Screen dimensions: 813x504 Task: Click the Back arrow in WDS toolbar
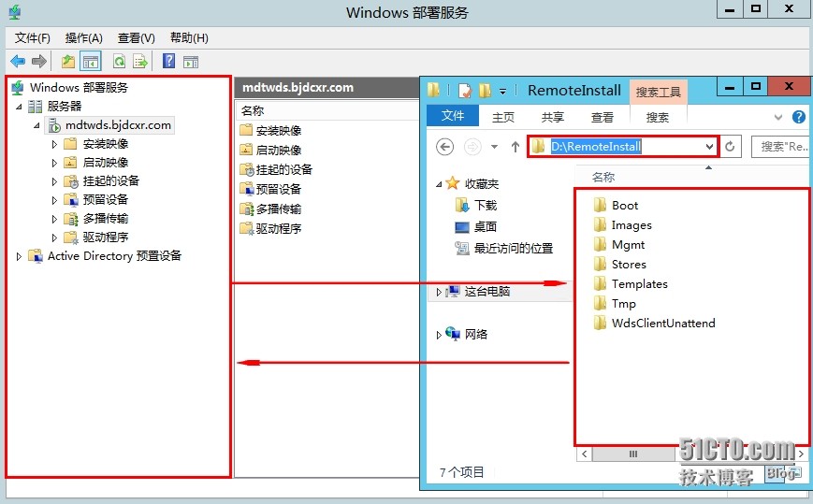pos(18,62)
